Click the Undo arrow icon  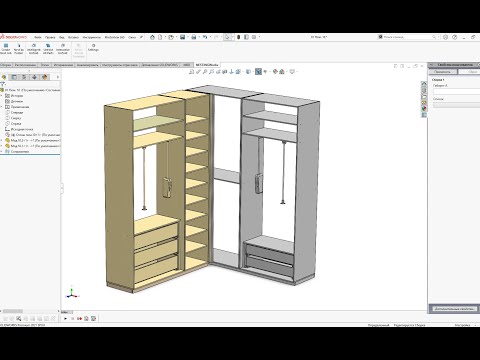tap(205, 37)
